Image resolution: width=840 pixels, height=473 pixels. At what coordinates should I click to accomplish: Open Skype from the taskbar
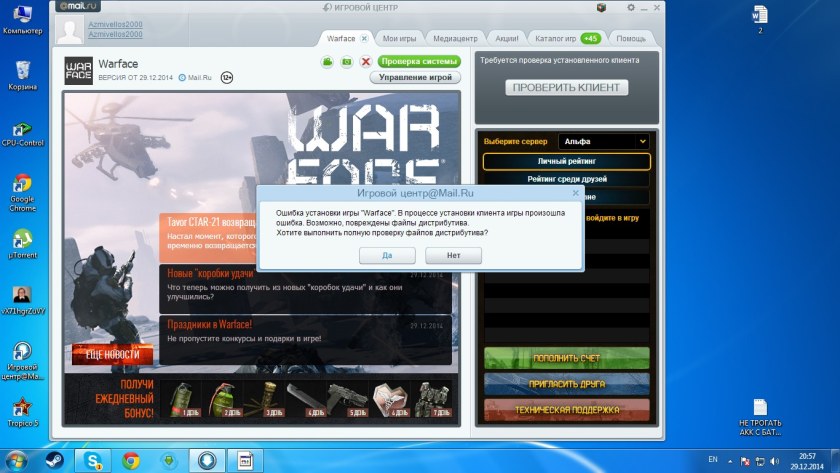click(93, 461)
